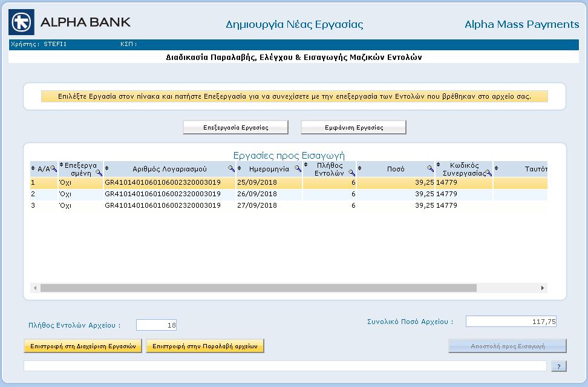Click the sort arrows of Ημερομηνία column
This screenshot has width=588, height=387.
tap(239, 168)
